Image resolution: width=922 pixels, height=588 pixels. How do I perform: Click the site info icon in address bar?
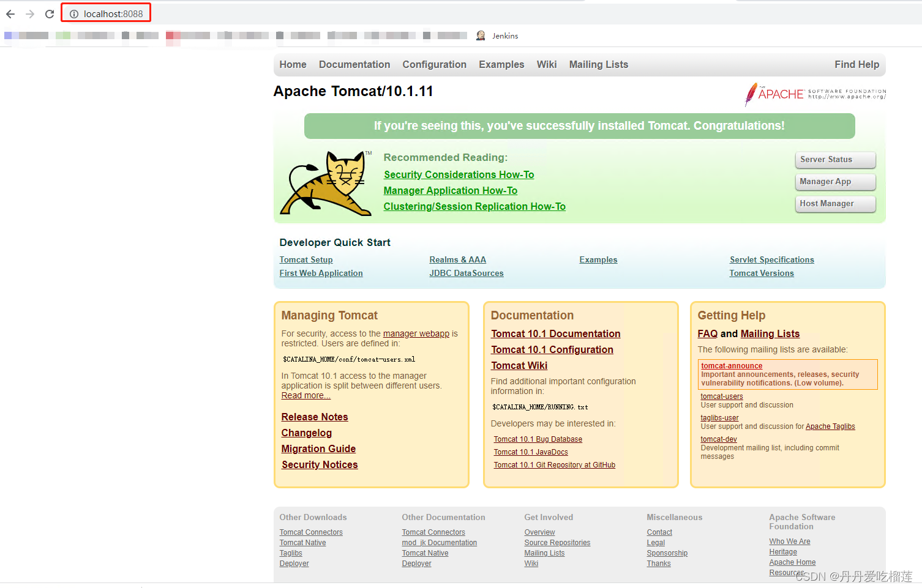coord(74,13)
